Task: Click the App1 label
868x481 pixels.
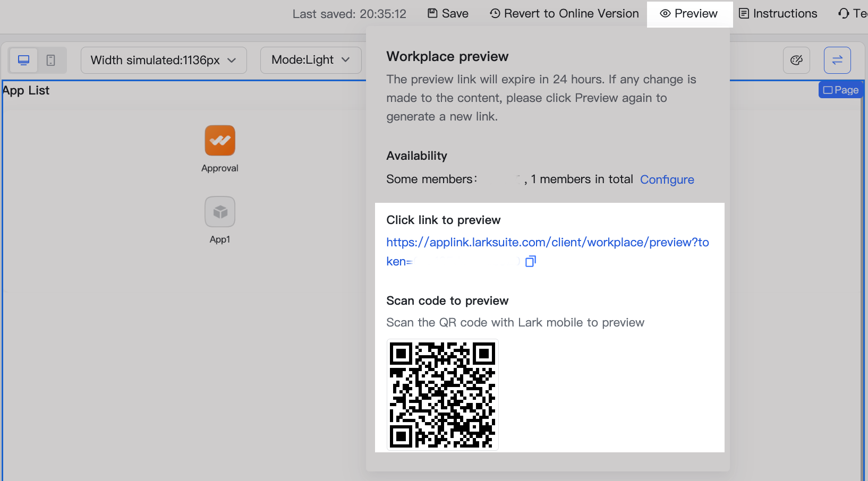Action: [220, 239]
